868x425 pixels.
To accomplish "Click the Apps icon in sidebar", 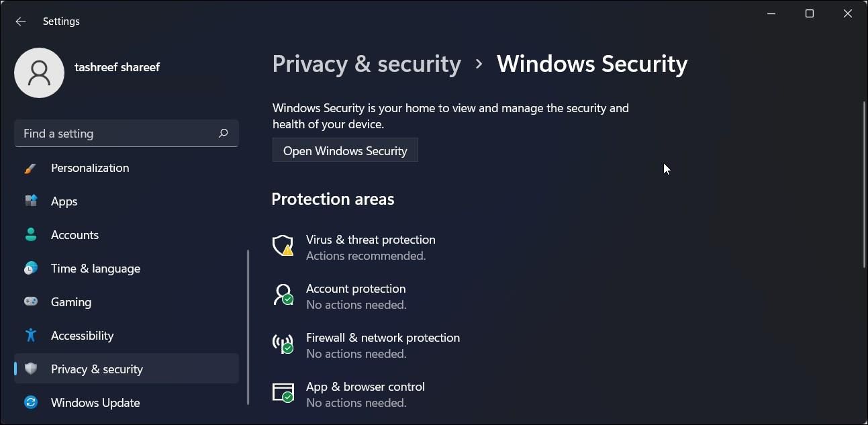I will coord(31,201).
